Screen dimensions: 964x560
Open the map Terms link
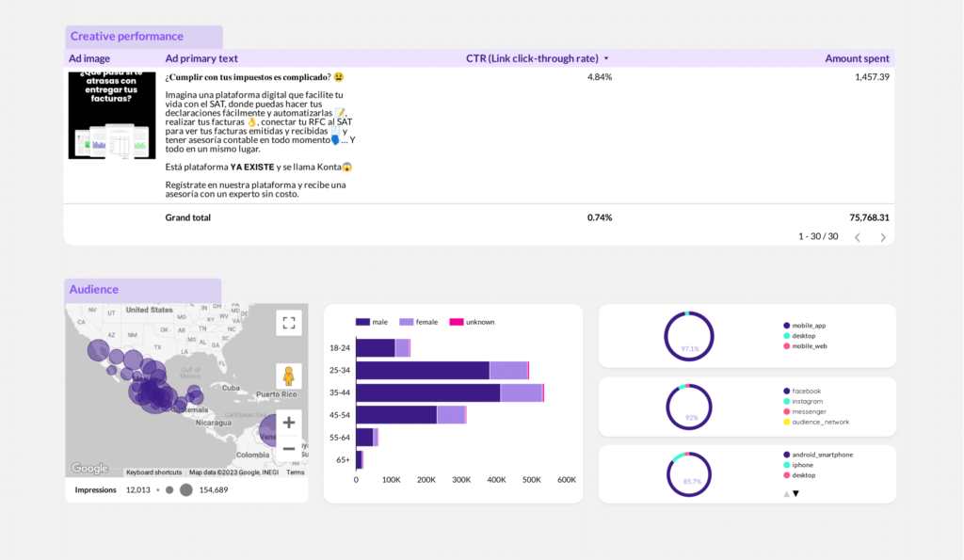tap(295, 472)
